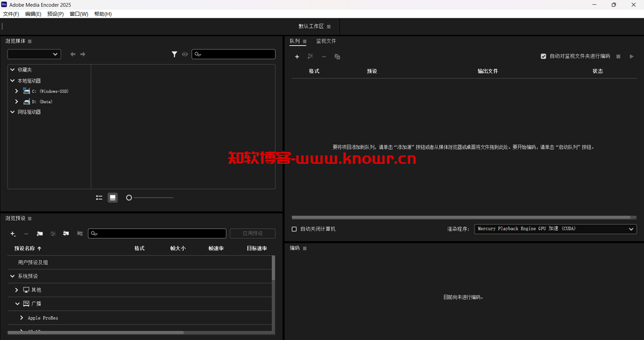The image size is (644, 340).
Task: Click the 其他 monitor category icon
Action: point(26,290)
